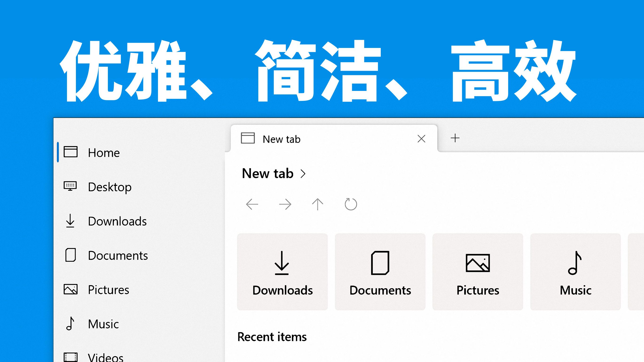The image size is (644, 362).
Task: Select Documents in the sidebar
Action: coord(118,255)
